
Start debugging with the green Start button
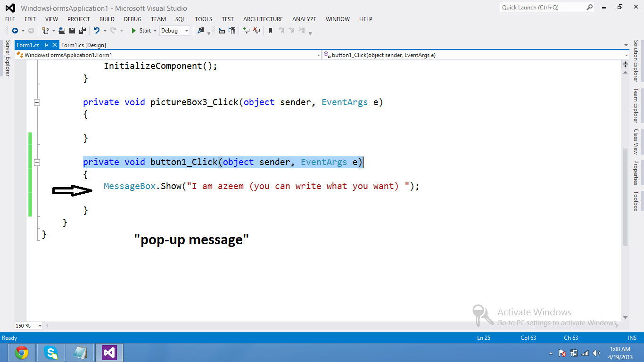(x=138, y=31)
